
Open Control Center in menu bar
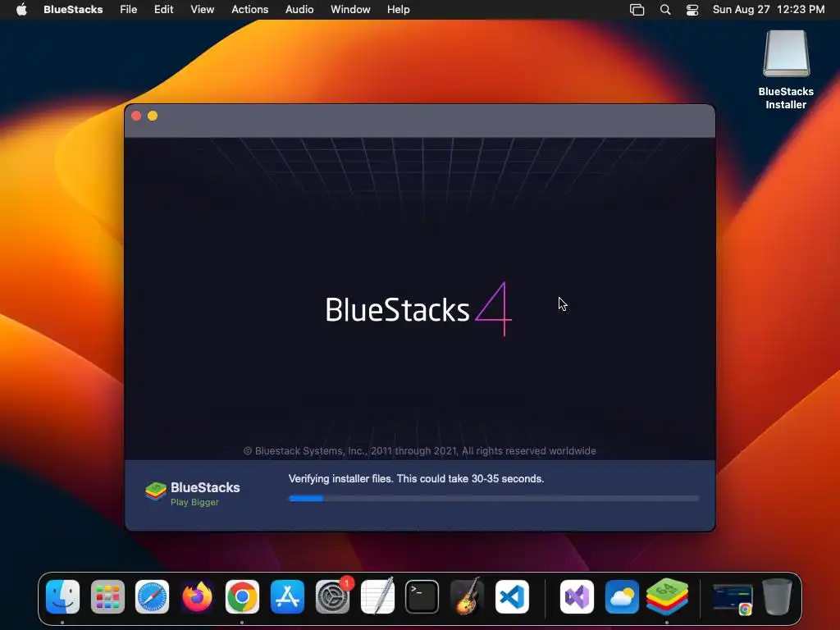coord(692,10)
